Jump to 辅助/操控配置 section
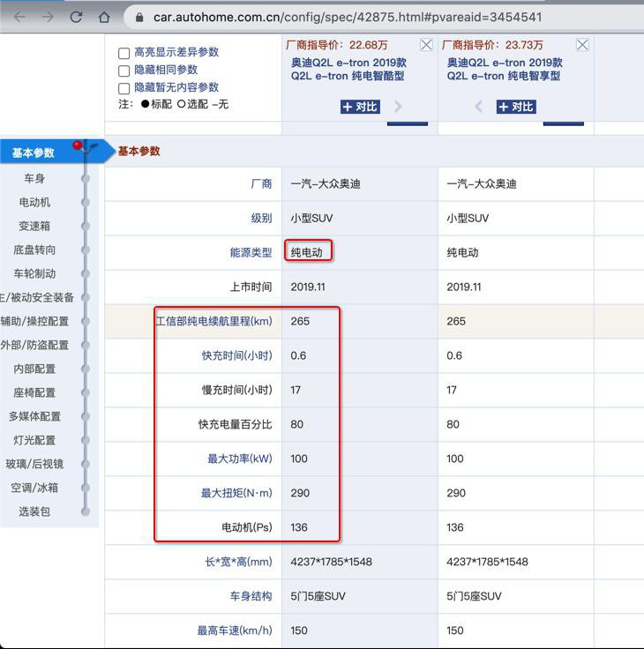The width and height of the screenshot is (644, 649). tap(34, 321)
